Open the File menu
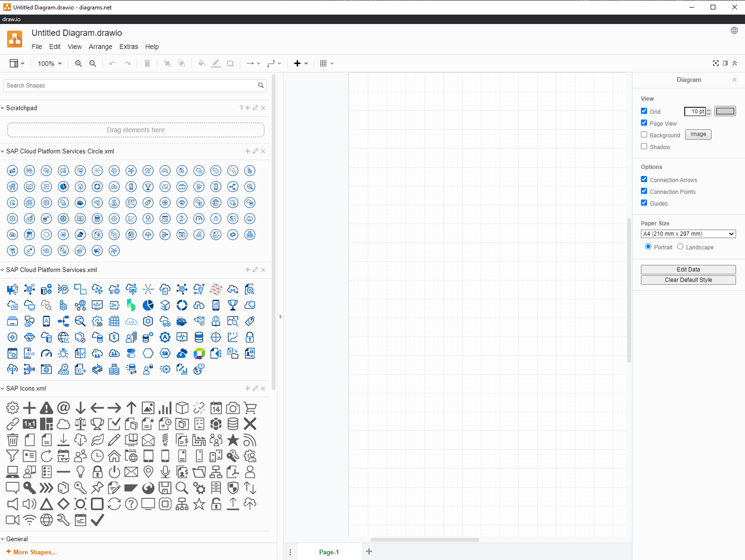The height and width of the screenshot is (560, 745). click(37, 47)
